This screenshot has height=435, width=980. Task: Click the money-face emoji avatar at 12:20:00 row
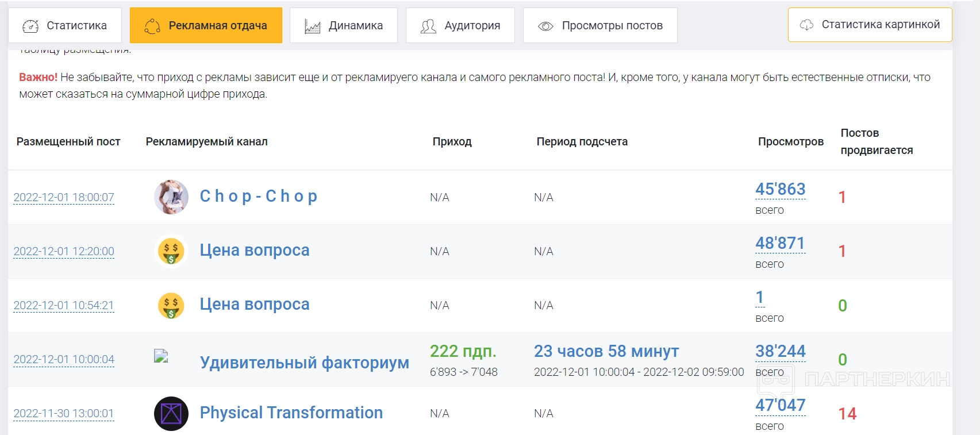171,252
